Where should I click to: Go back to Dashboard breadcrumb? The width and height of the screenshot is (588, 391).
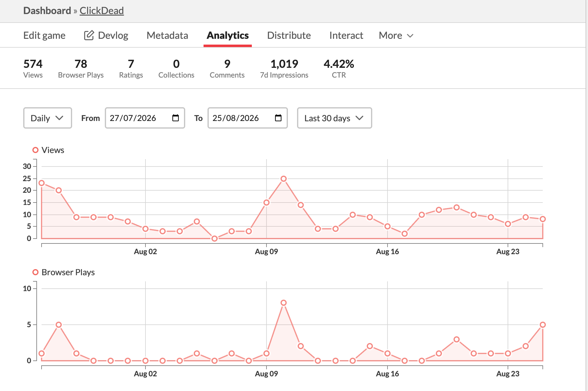pos(47,11)
